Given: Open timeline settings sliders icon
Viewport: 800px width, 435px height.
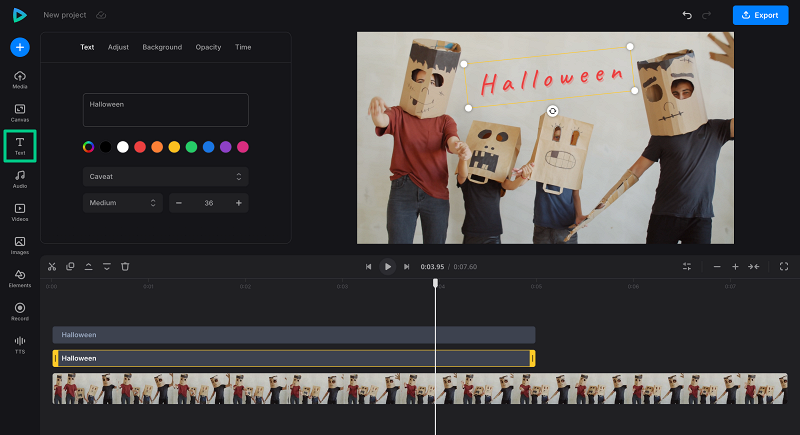Looking at the screenshot, I should coord(687,267).
